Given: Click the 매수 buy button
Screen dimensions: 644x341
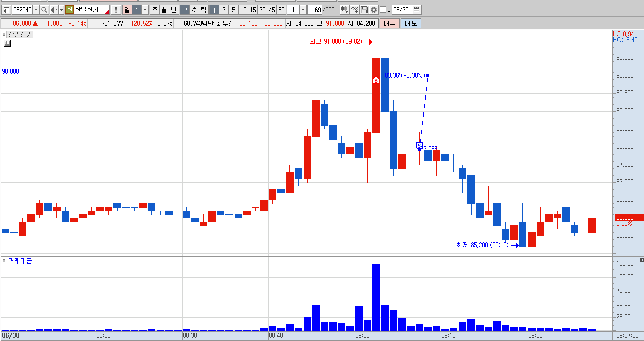Looking at the screenshot, I should (x=390, y=23).
